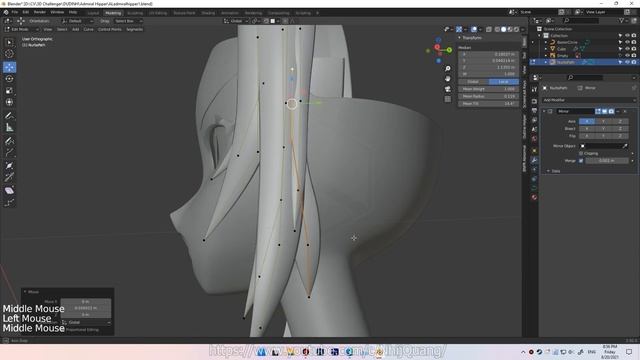Open Global transform orientation dropdown

(236, 21)
